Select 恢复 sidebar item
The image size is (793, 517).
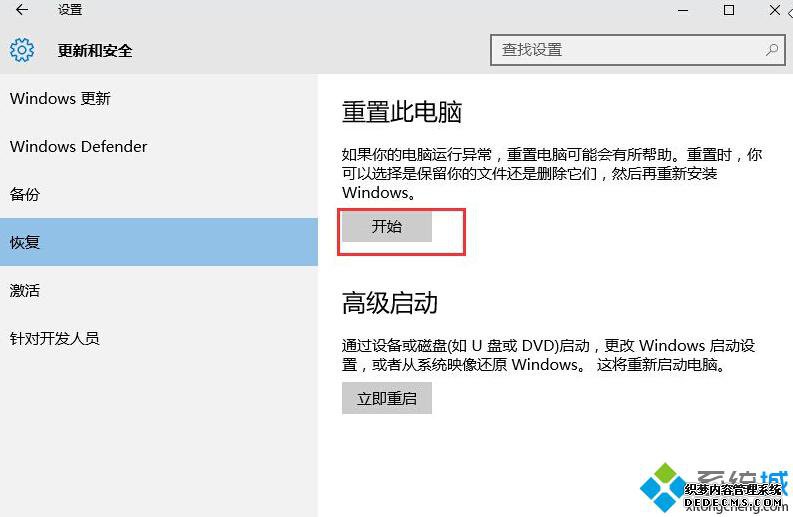pyautogui.click(x=159, y=242)
